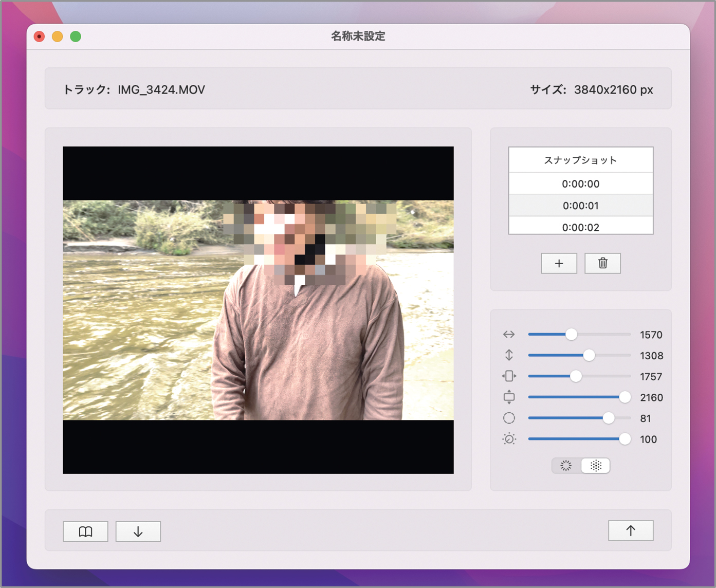This screenshot has width=716, height=588.
Task: Open the book icon button
Action: (x=85, y=531)
